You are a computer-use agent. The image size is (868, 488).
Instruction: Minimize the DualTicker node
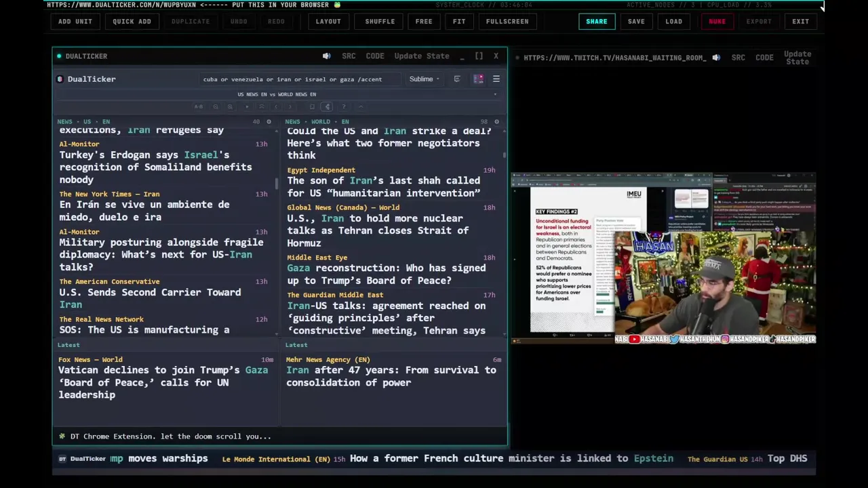(462, 56)
